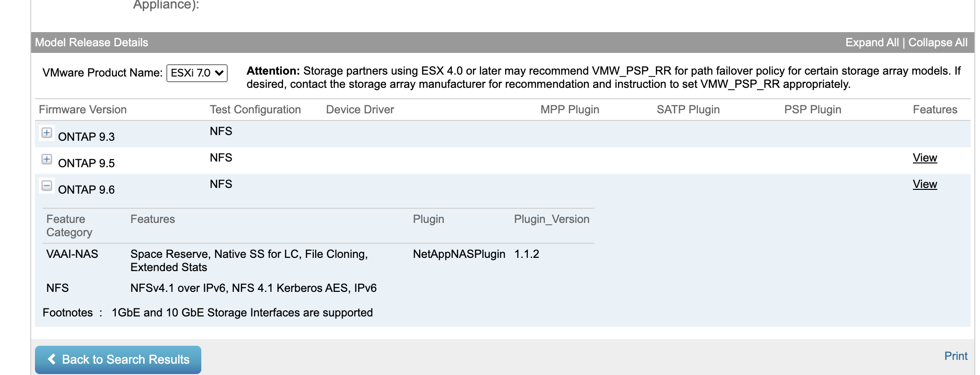The image size is (980, 375).
Task: Click the Collapse All link
Action: click(x=937, y=43)
